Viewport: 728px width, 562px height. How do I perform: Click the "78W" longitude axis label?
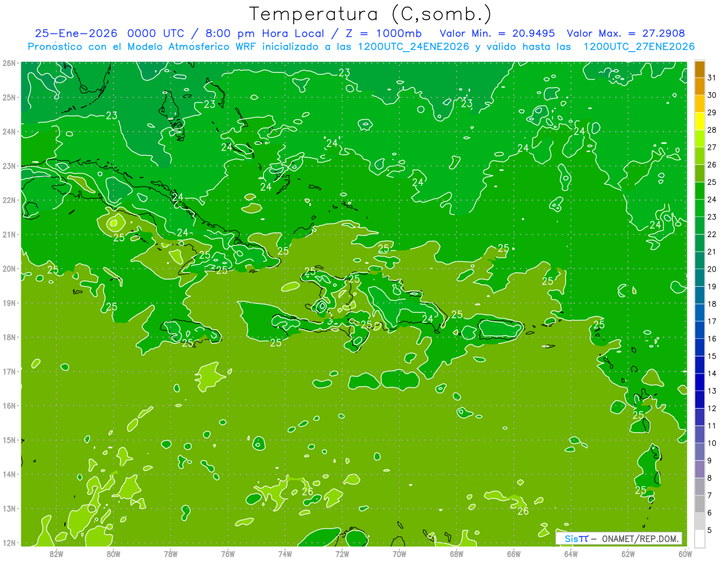[x=170, y=553]
